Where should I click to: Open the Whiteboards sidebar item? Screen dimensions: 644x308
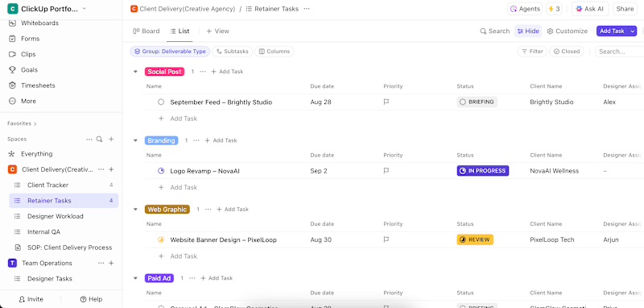[x=34, y=23]
